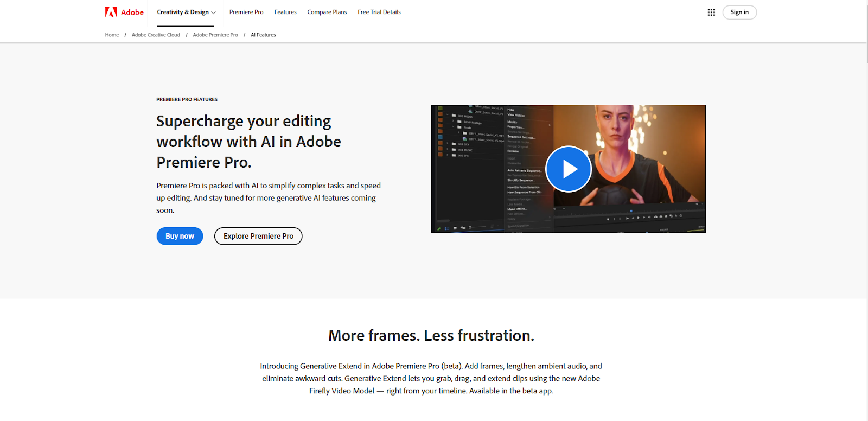Expand the Creativity & Design dropdown
868x421 pixels.
tap(186, 12)
